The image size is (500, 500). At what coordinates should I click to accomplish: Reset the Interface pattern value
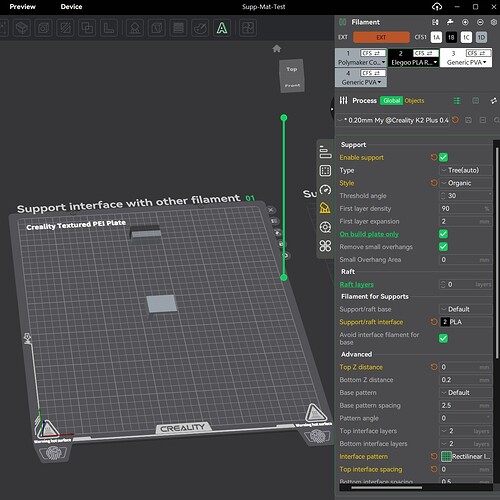click(434, 456)
